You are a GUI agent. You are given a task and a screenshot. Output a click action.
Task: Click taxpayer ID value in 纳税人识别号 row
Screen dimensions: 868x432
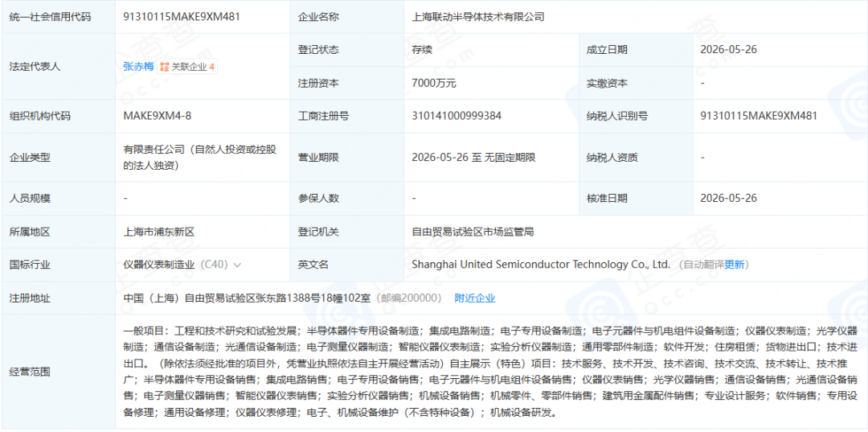point(759,116)
